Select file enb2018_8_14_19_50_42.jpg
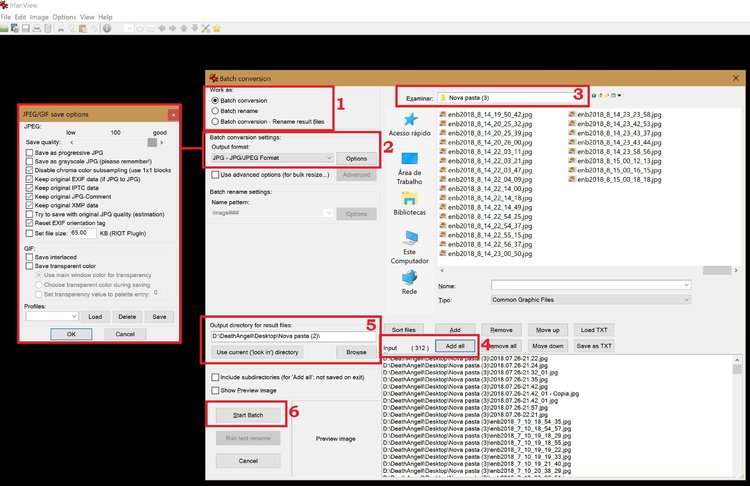The image size is (750, 486). (485, 115)
